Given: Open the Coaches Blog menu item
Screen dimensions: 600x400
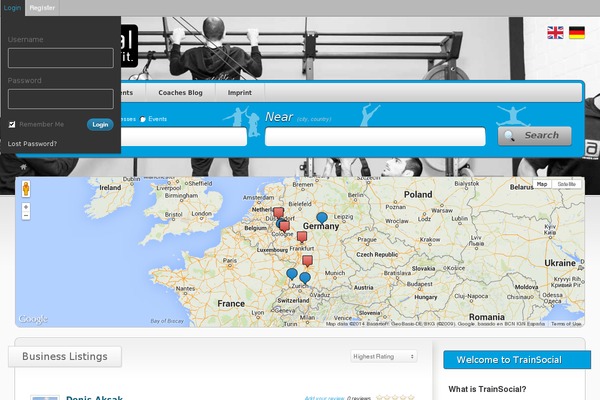Looking at the screenshot, I should (180, 93).
